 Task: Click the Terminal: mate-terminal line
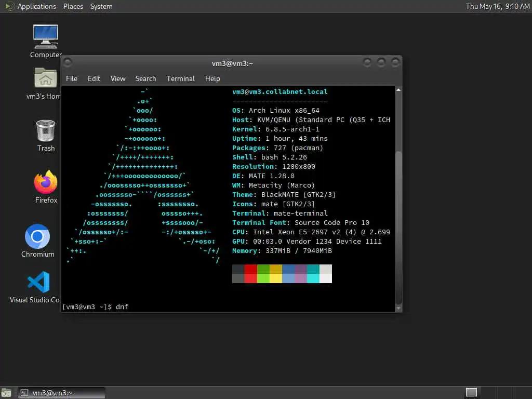[280, 213]
